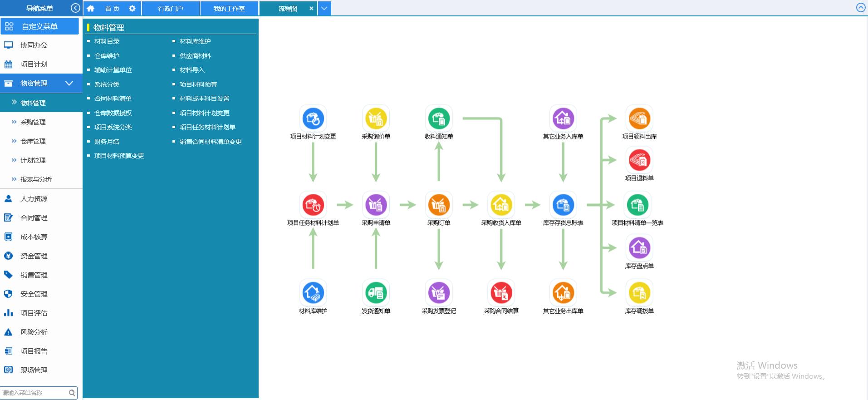Open the 采购询价单 flowchart icon

[376, 119]
